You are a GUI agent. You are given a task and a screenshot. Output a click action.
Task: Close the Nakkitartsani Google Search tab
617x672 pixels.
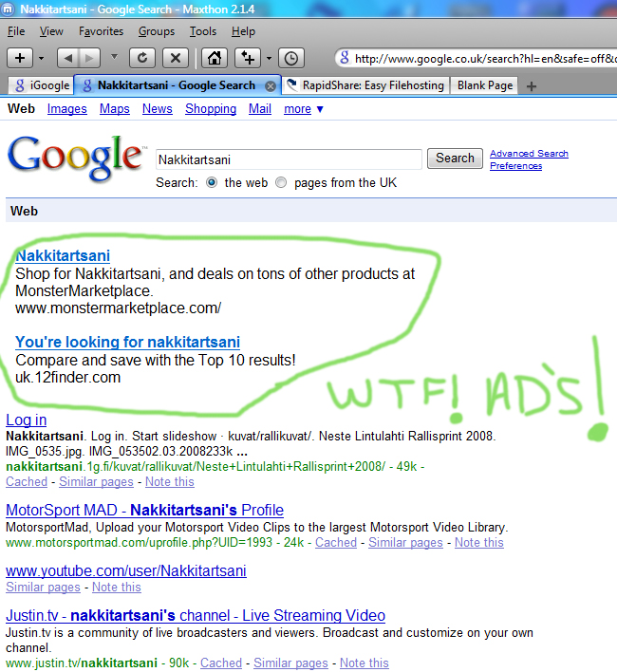271,86
